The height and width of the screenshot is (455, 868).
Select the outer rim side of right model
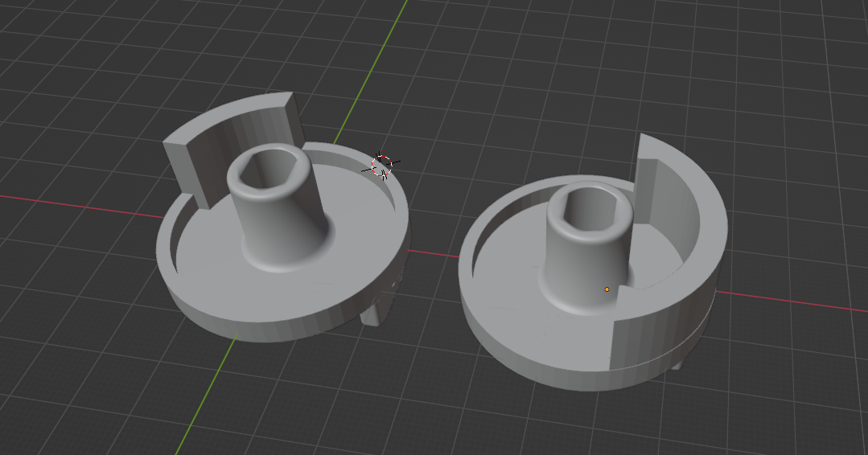point(547,366)
